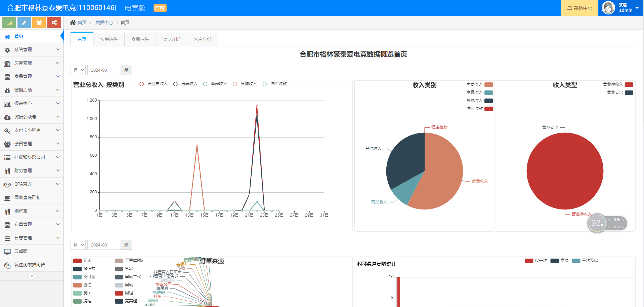Click the 会员管理 group icon
The width and height of the screenshot is (644, 307).
point(7,144)
